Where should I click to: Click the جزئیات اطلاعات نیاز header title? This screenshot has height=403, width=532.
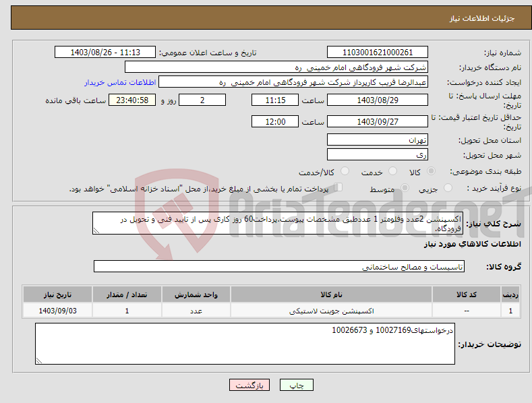click(482, 18)
